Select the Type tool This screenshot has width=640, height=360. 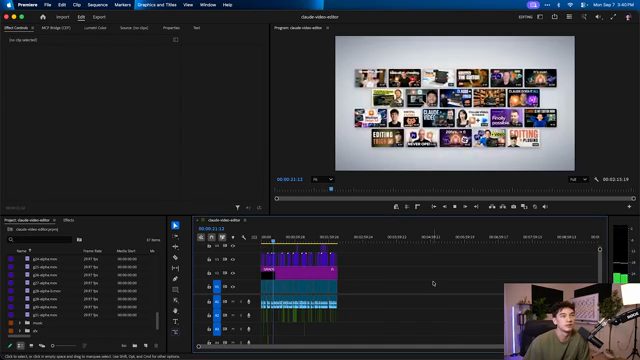(175, 322)
